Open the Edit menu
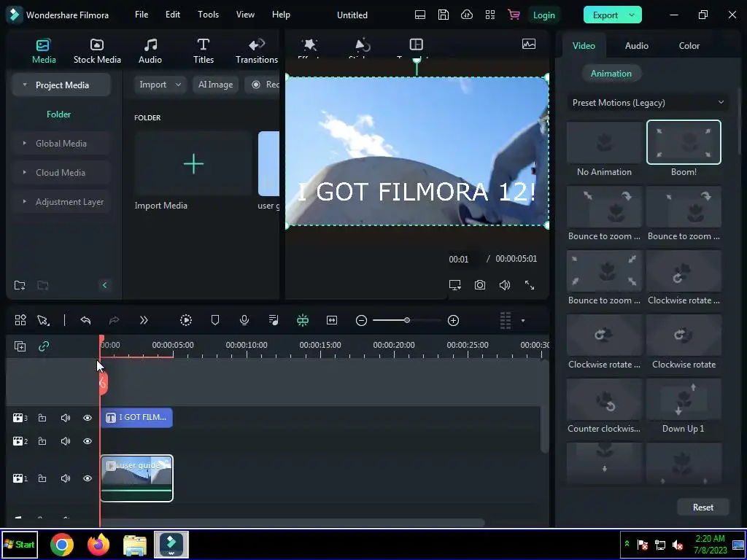Image resolution: width=747 pixels, height=560 pixels. point(172,15)
